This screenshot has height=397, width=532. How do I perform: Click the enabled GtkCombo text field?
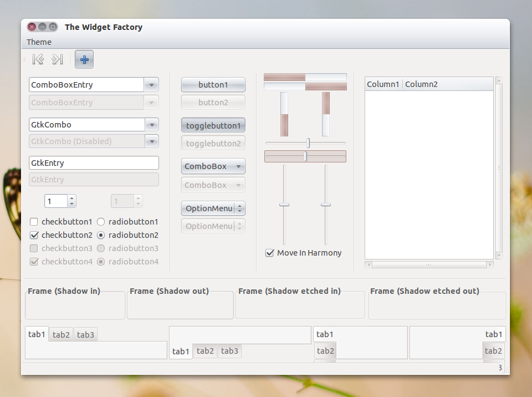(87, 125)
